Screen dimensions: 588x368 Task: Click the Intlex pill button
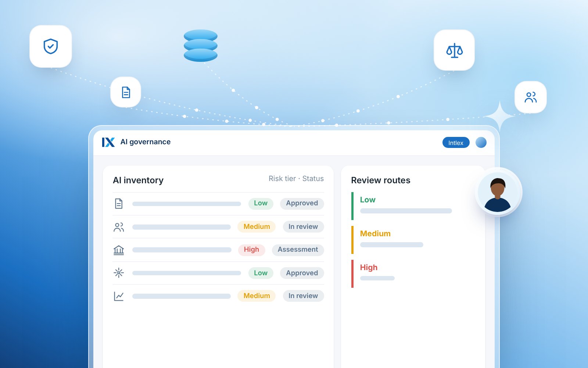pyautogui.click(x=456, y=142)
